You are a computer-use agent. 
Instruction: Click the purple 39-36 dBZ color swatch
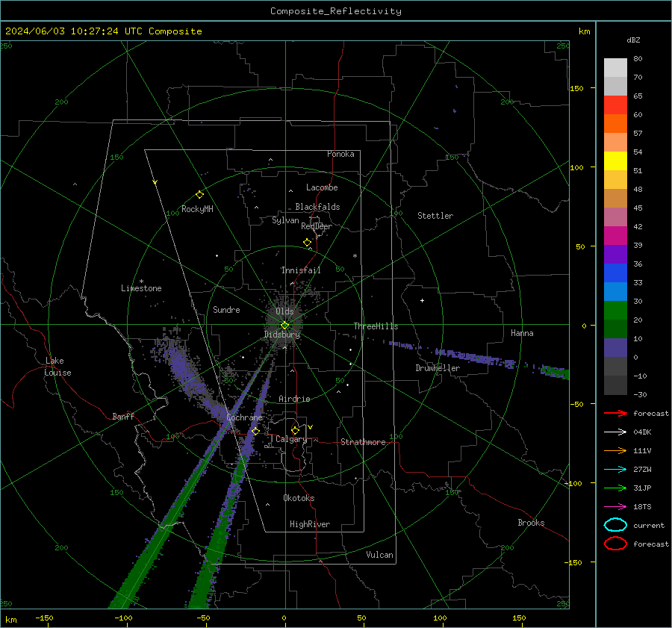615,254
